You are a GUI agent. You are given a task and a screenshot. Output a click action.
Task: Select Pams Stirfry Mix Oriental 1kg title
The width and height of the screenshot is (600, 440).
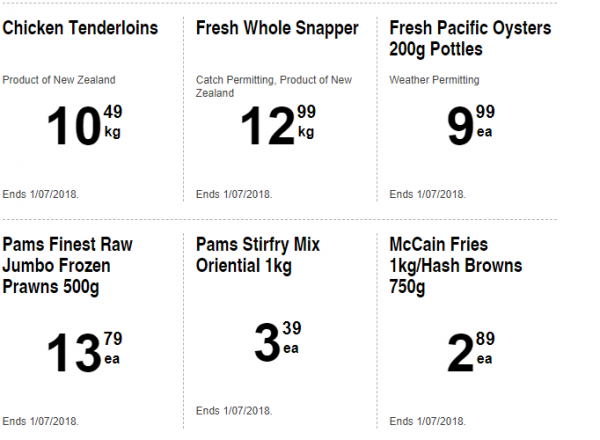[x=258, y=255]
